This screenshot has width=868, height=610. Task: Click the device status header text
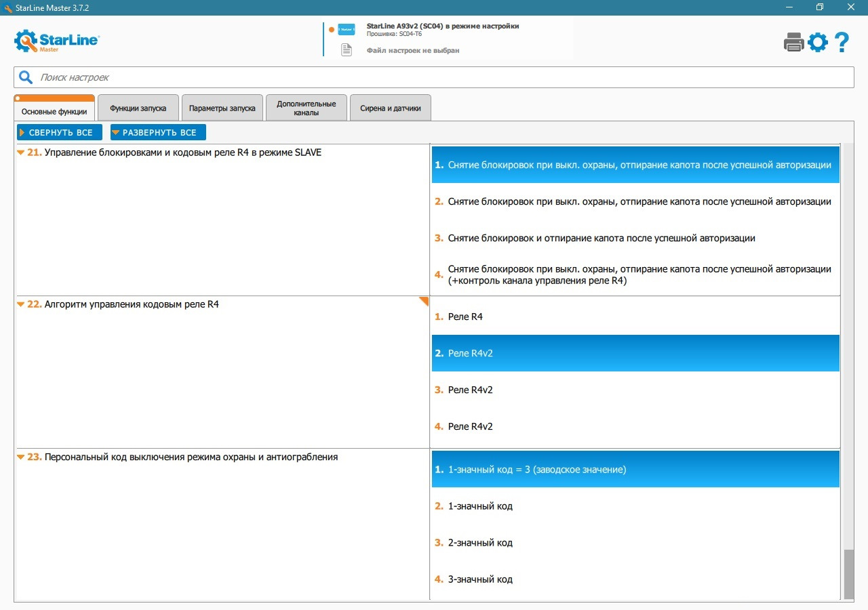click(443, 26)
